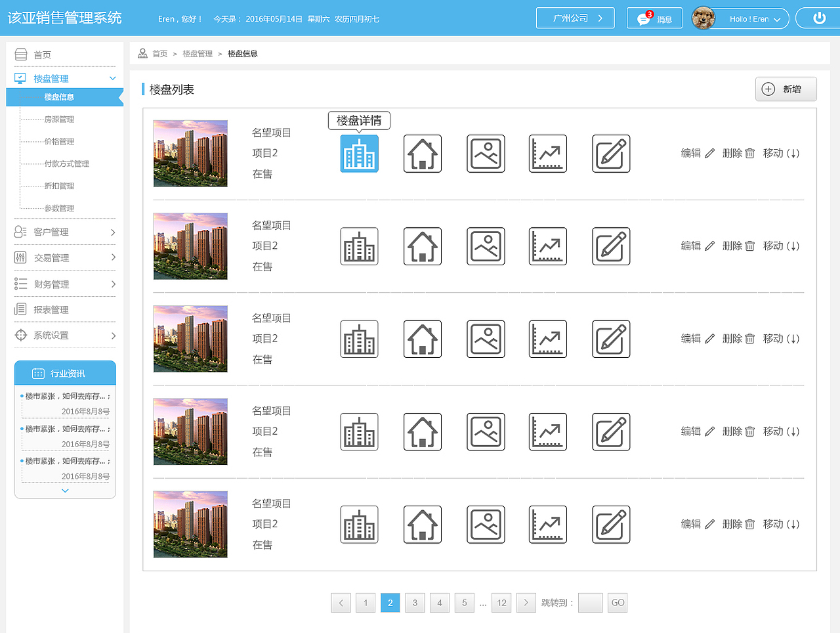Click 编辑 link in fifth row
The height and width of the screenshot is (633, 840).
[698, 524]
